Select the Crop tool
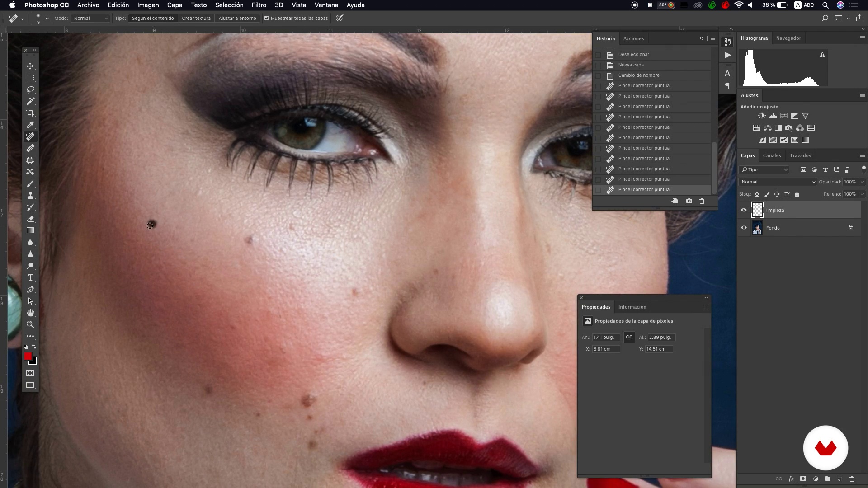Image resolution: width=868 pixels, height=488 pixels. pos(30,113)
